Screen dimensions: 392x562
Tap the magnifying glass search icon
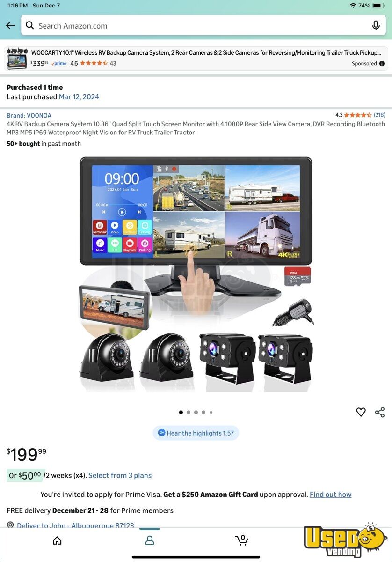[30, 26]
